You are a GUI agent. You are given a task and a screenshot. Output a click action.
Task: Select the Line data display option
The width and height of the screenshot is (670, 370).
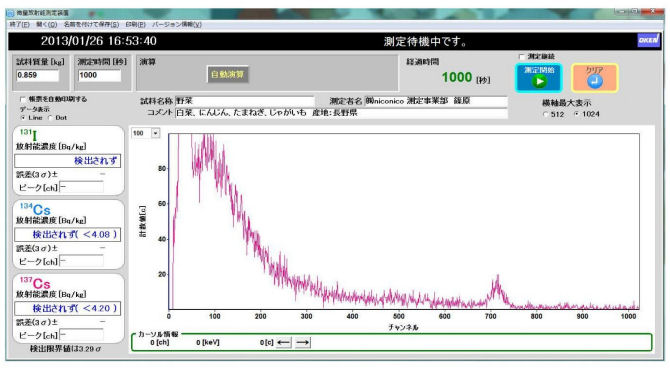(x=23, y=117)
